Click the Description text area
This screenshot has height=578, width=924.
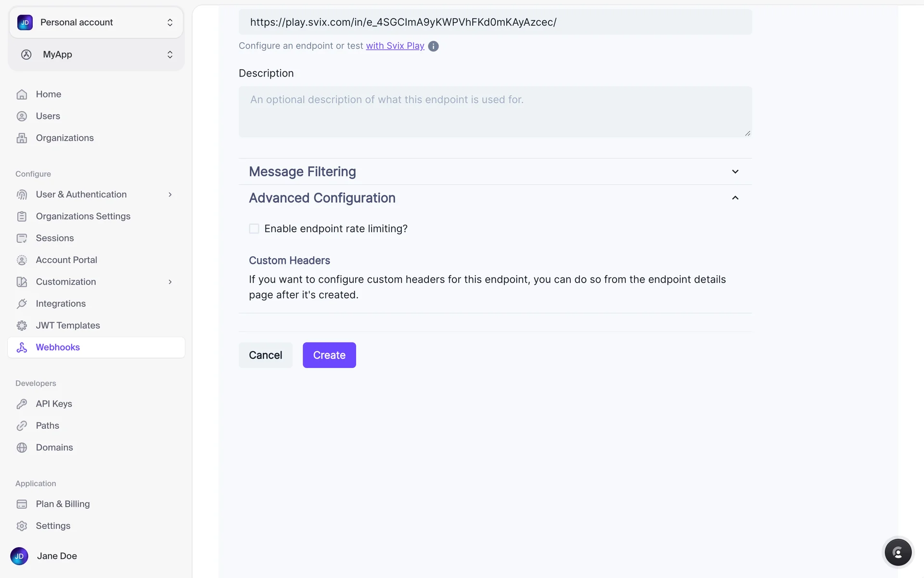pos(495,112)
